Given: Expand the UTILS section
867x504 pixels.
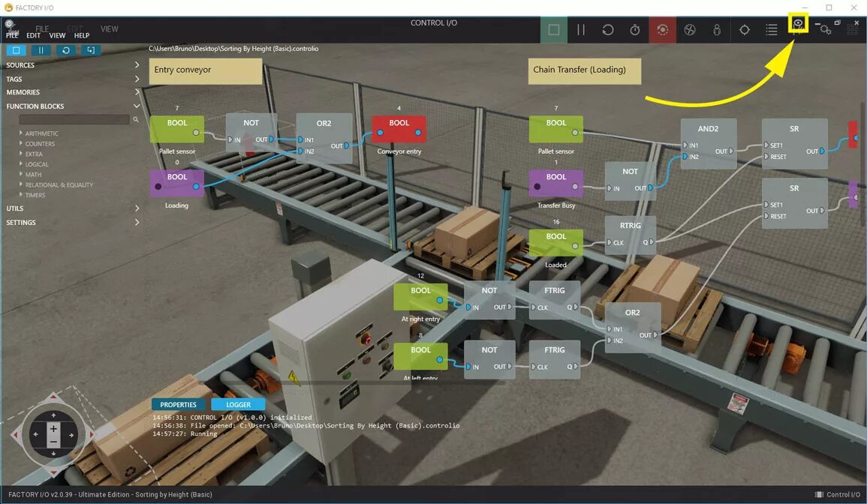Looking at the screenshot, I should pyautogui.click(x=72, y=208).
